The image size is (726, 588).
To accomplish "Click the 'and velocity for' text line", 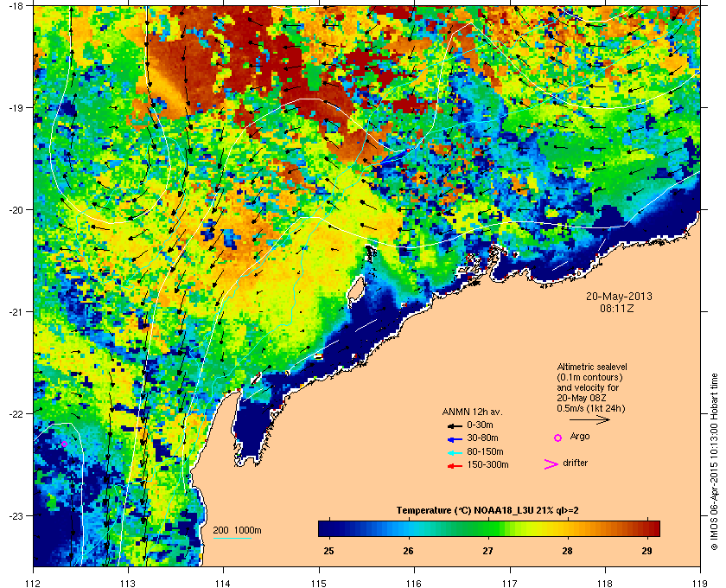I will [x=588, y=387].
